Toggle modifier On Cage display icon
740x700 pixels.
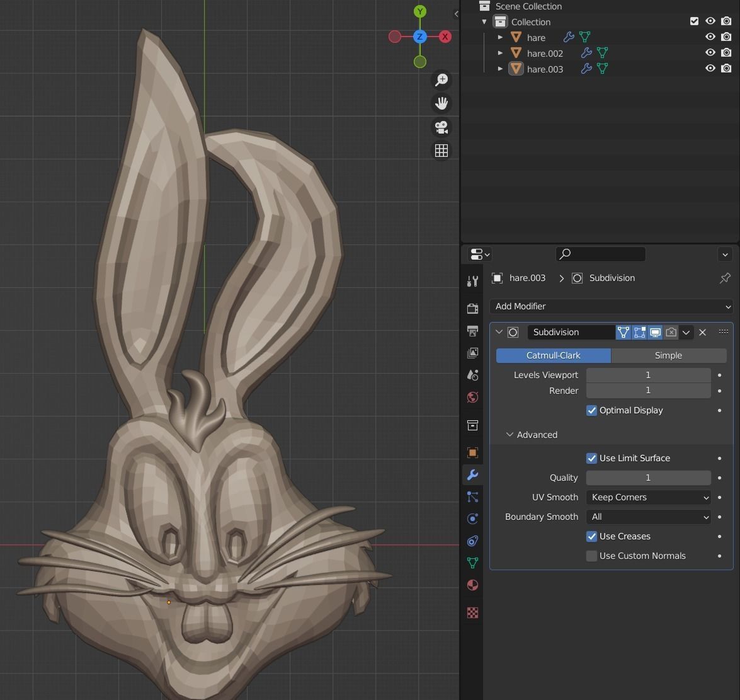[639, 332]
